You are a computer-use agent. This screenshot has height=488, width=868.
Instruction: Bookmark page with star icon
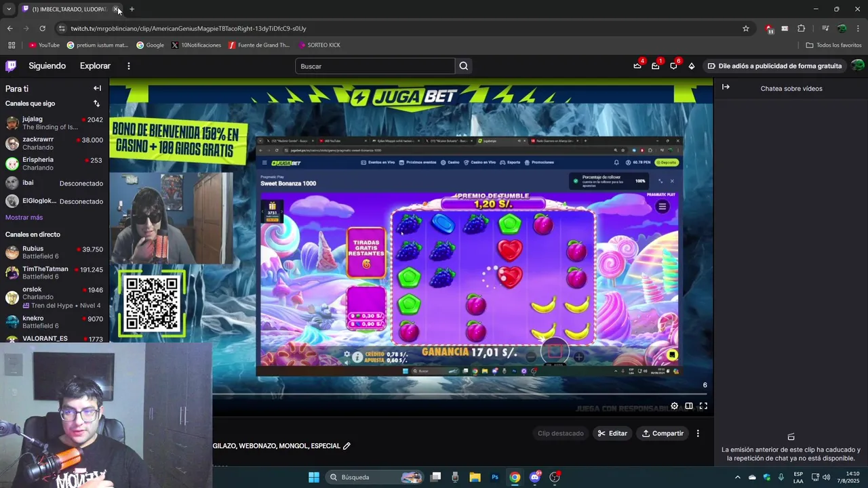click(746, 28)
